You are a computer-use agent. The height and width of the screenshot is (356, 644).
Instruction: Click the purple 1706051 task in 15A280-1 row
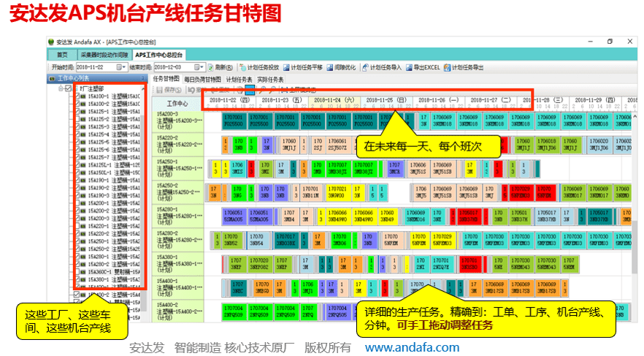(234, 216)
